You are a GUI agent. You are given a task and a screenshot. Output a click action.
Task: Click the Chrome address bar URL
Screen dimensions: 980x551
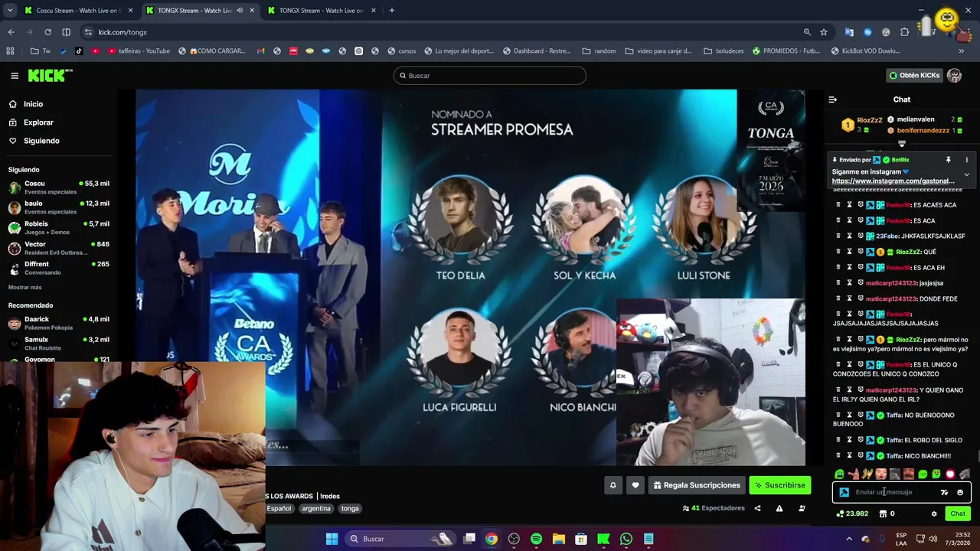(x=122, y=32)
